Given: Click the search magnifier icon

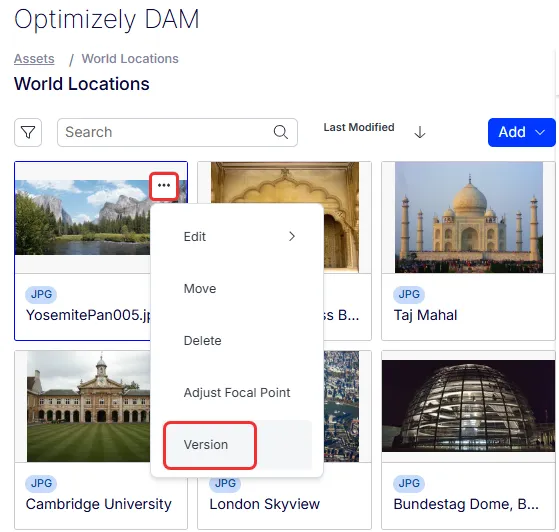Looking at the screenshot, I should tap(281, 132).
